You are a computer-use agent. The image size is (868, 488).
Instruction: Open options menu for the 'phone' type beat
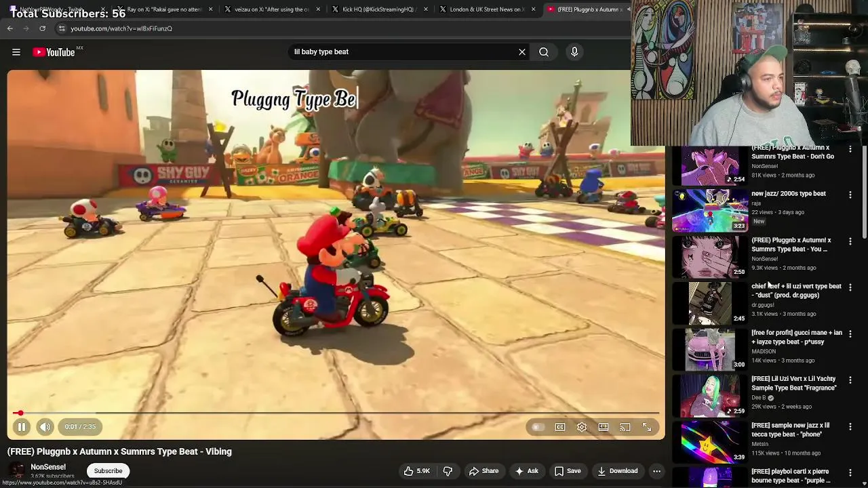(850, 427)
